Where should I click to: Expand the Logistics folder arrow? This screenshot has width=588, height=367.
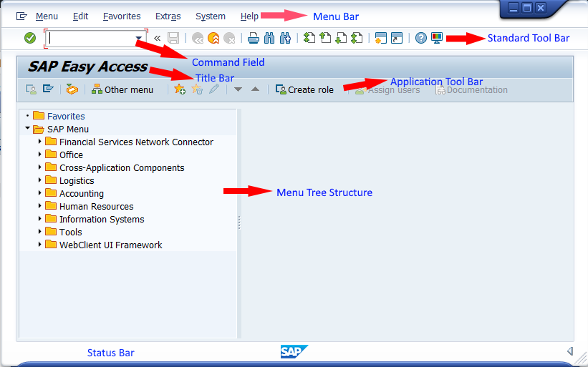click(x=40, y=180)
